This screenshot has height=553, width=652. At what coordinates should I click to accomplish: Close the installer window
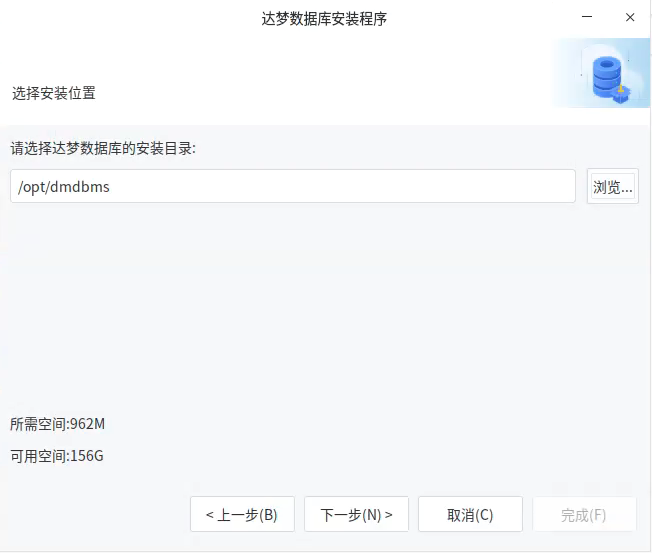pos(630,17)
